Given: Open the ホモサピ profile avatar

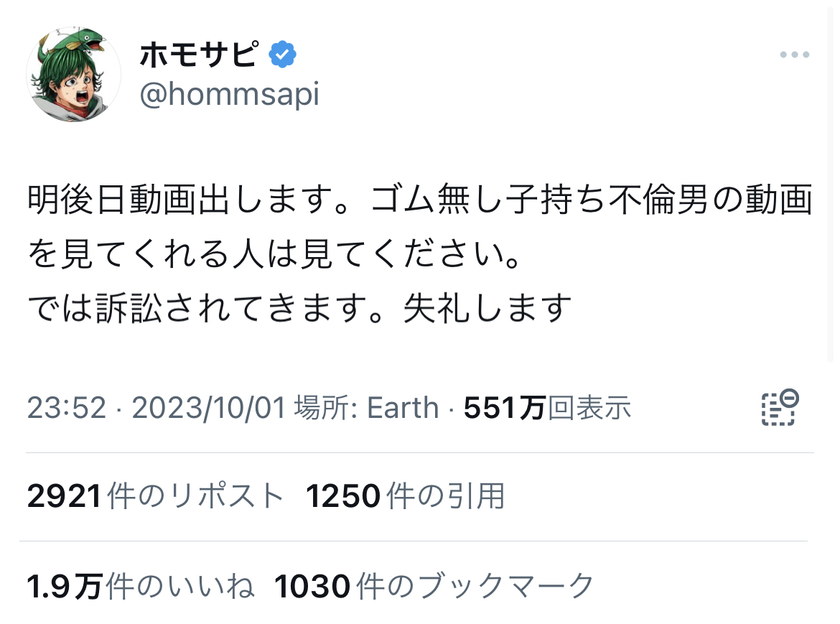Looking at the screenshot, I should [x=73, y=75].
